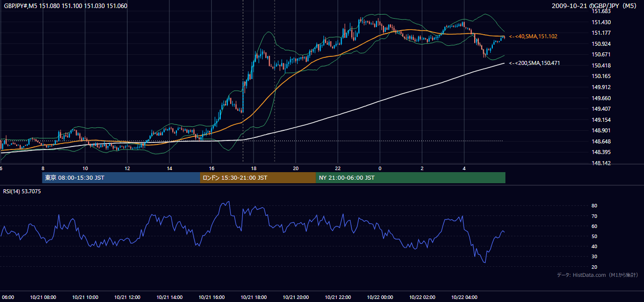The width and height of the screenshot is (644, 302).
Task: Click price axis label 151.177
Action: point(601,33)
